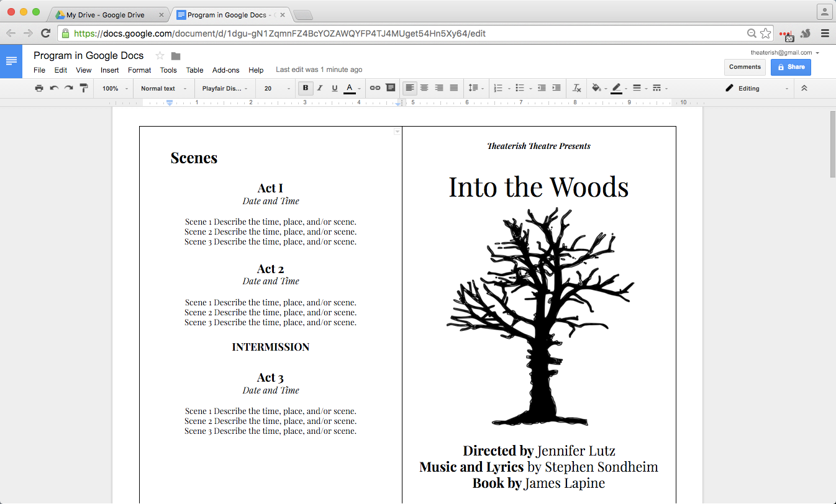
Task: Toggle underline formatting
Action: (335, 88)
